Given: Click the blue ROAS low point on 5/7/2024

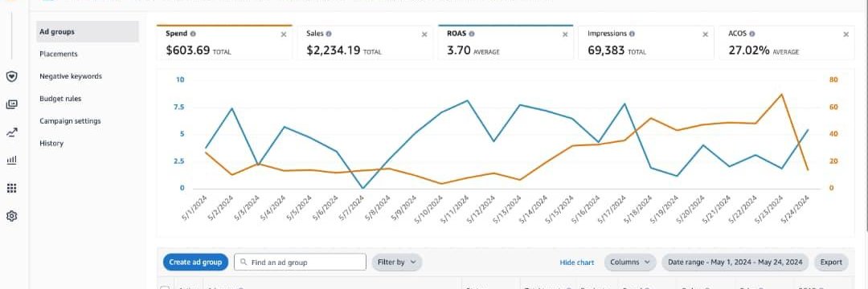Looking at the screenshot, I should 363,188.
